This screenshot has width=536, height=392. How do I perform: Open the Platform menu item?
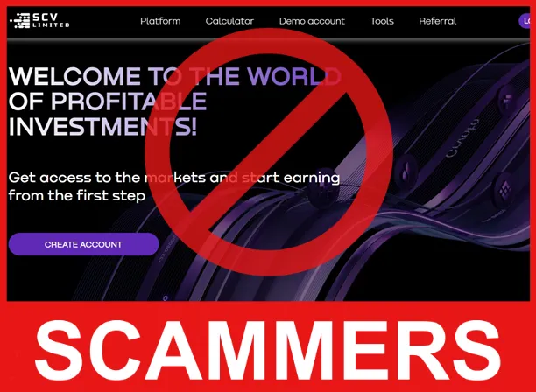(x=160, y=21)
